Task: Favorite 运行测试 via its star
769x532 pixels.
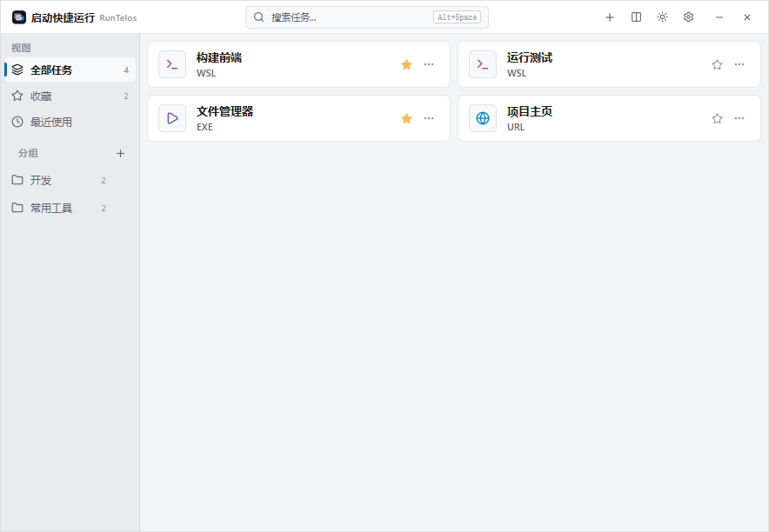Action: coord(717,64)
